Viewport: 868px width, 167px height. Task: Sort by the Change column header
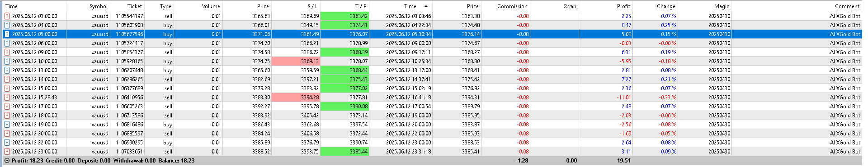click(655, 6)
